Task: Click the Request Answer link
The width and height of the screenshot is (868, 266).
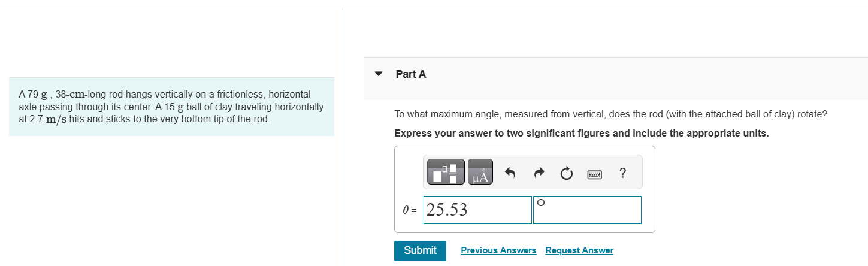Action: [579, 250]
